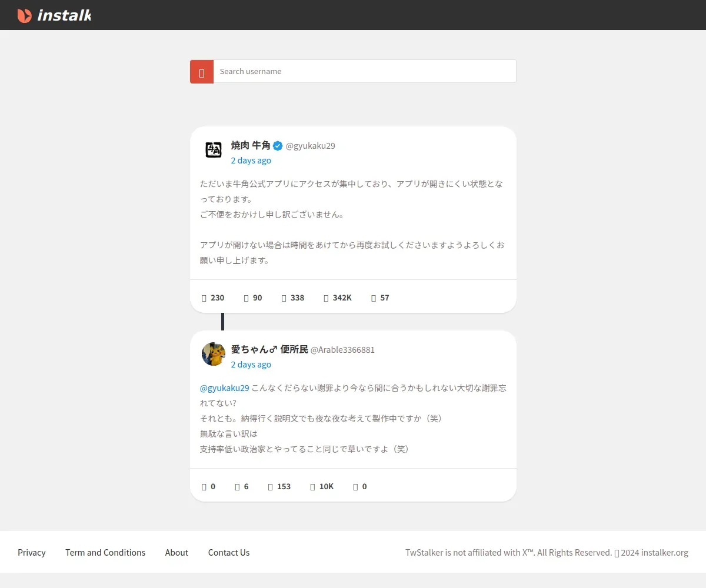
Task: Click the instalker logo in header
Action: (54, 15)
